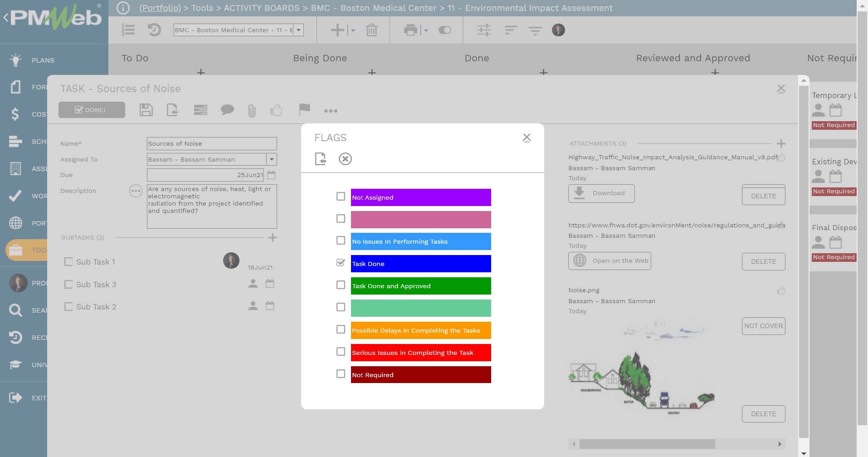
Task: Check the Not Assigned flag checkbox
Action: pyautogui.click(x=341, y=197)
